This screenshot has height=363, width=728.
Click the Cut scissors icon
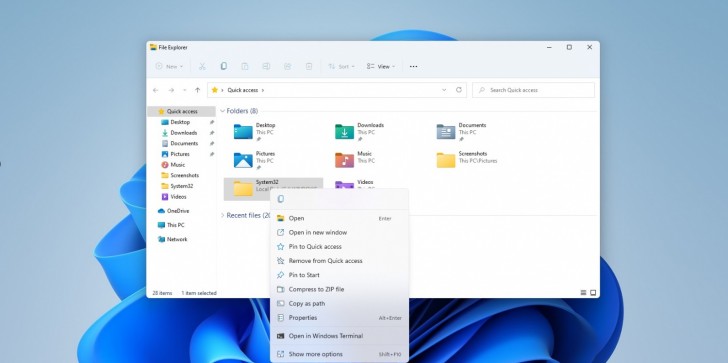(202, 66)
